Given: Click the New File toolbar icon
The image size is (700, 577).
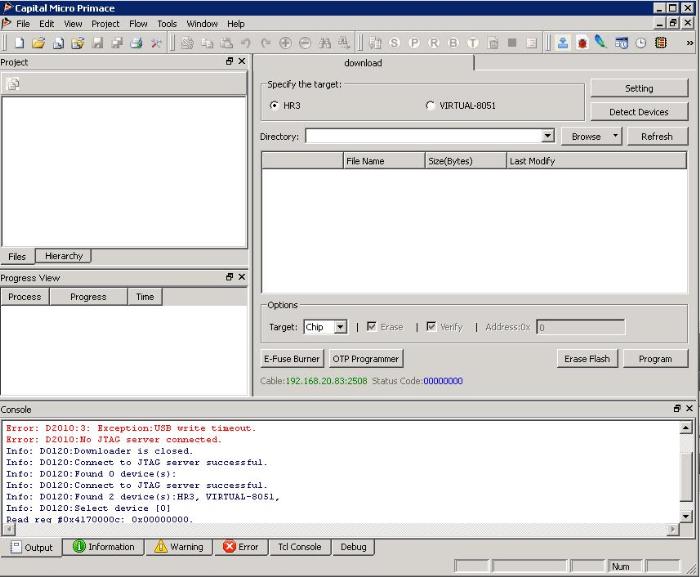Looking at the screenshot, I should 19,43.
